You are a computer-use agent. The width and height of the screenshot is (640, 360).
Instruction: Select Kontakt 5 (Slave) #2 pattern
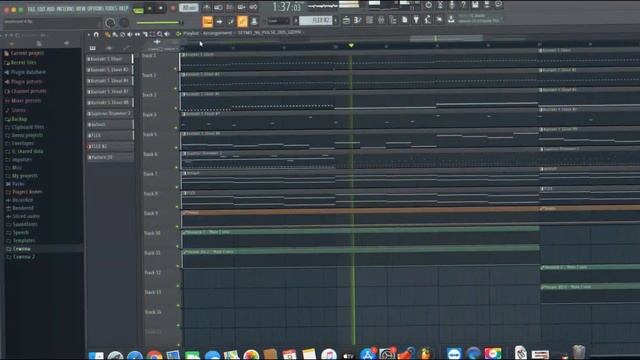point(110,70)
